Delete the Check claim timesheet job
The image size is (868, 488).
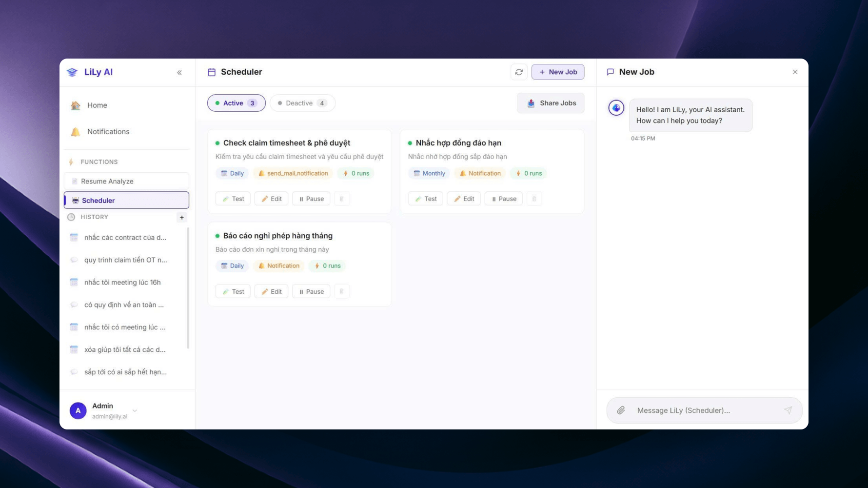[x=341, y=199]
